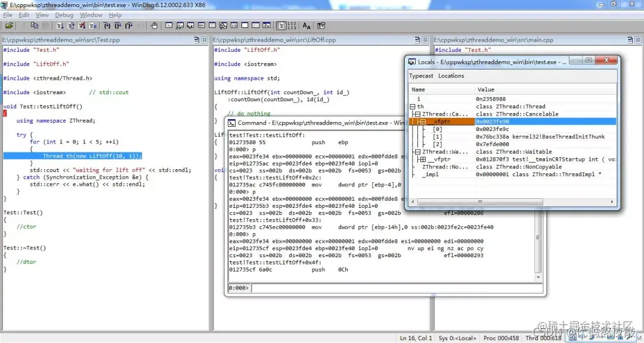Open the Edit menu
Screen dimensions: 644x343
[24, 15]
